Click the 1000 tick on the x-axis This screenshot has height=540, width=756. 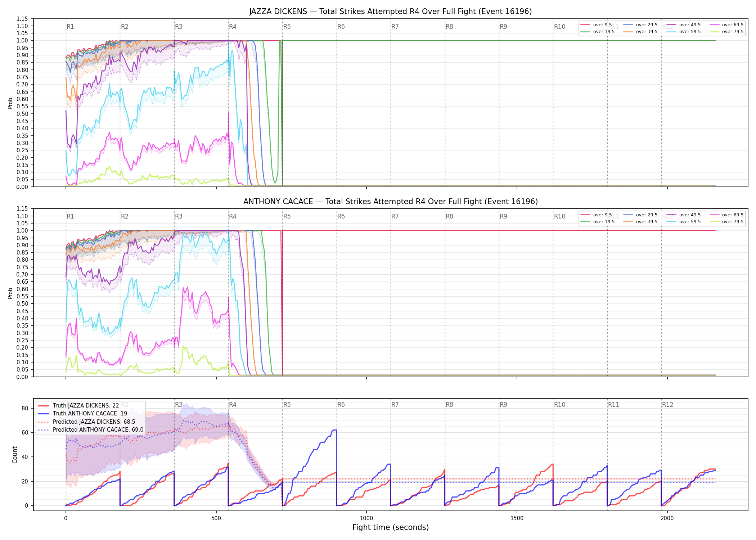(x=366, y=518)
